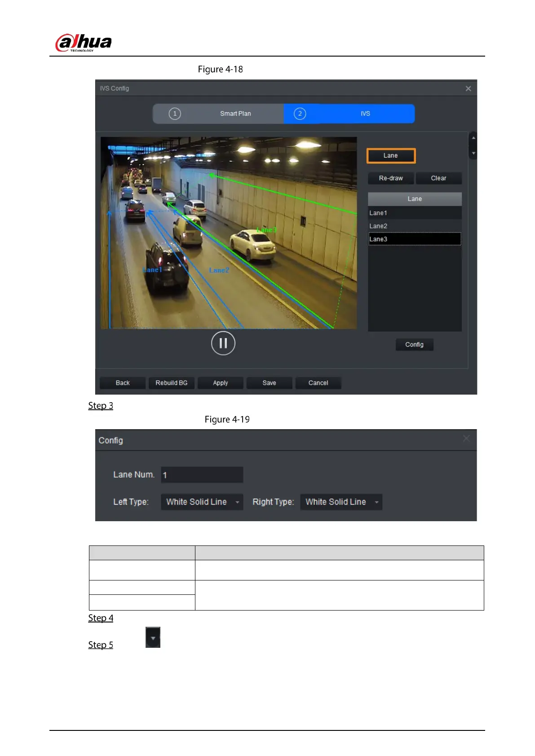The height and width of the screenshot is (756, 535).
Task: Click the step 1 circle icon
Action: [175, 114]
